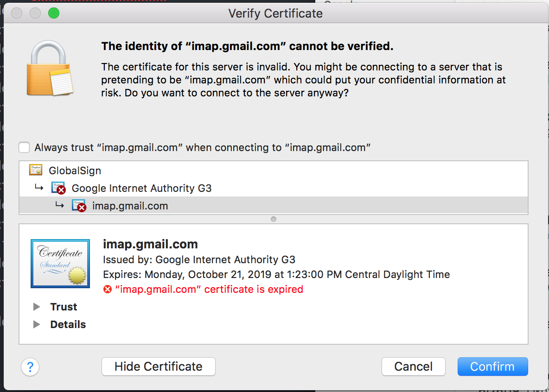This screenshot has height=392, width=549.
Task: Select Google Internet Authority G3 row
Action: coord(274,188)
